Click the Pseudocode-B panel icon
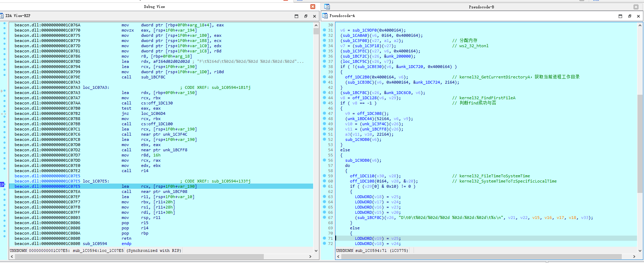Viewport: 644px width, 263px height. [x=327, y=7]
